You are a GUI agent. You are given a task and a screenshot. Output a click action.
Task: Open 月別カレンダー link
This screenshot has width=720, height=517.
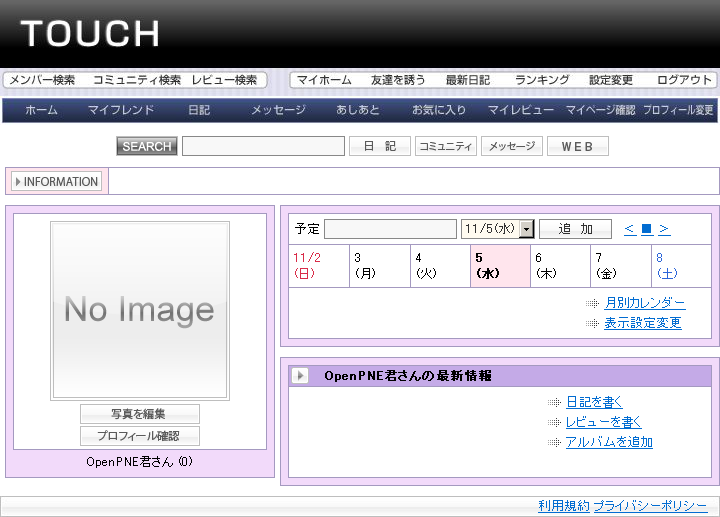(x=645, y=303)
